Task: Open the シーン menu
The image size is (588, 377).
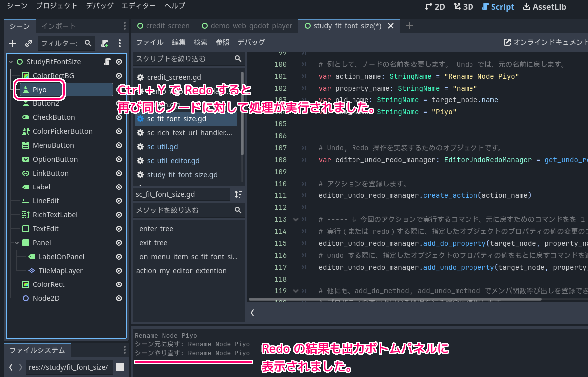Action: tap(17, 6)
